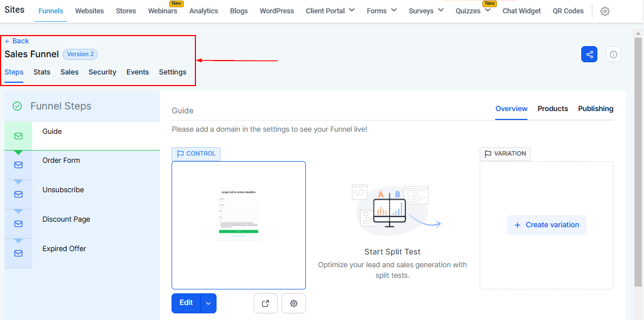Screen dimensions: 644x320
Task: Open the Webinars tab
Action: click(x=163, y=11)
